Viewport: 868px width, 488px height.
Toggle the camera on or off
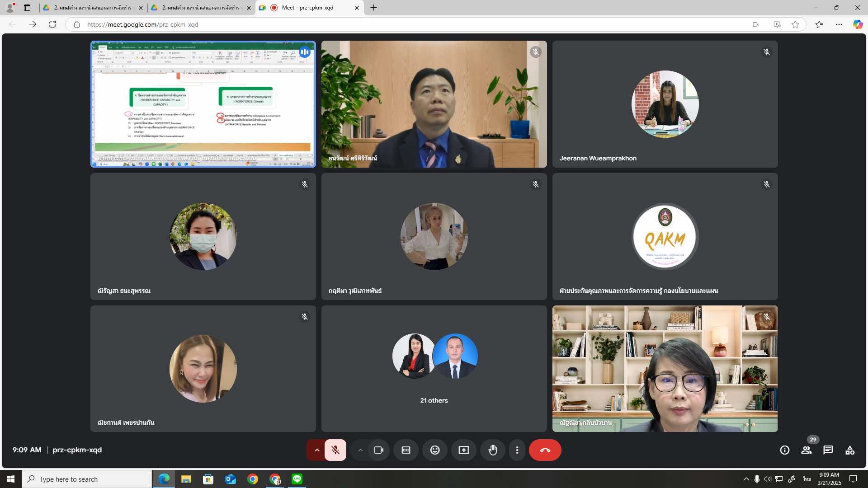click(379, 450)
